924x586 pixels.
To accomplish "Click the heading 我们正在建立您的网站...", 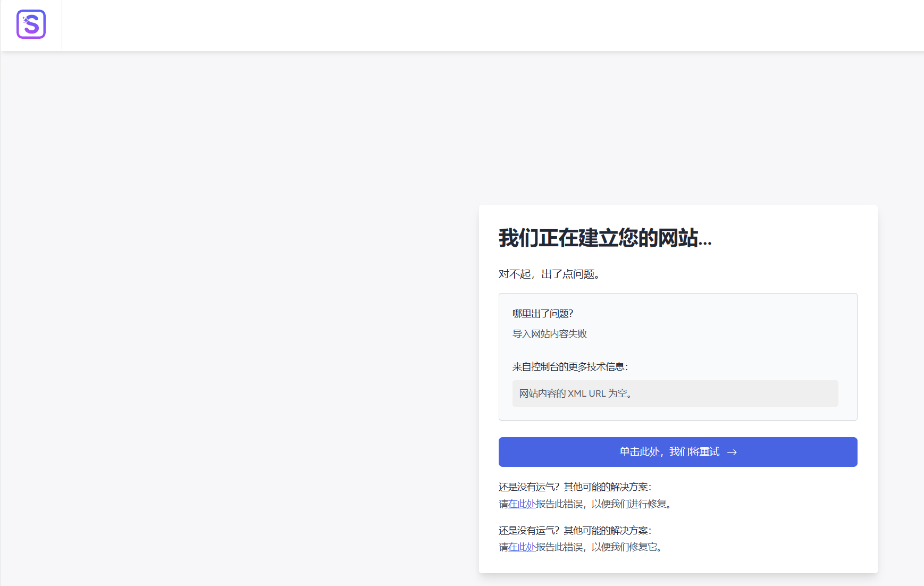I will 605,238.
